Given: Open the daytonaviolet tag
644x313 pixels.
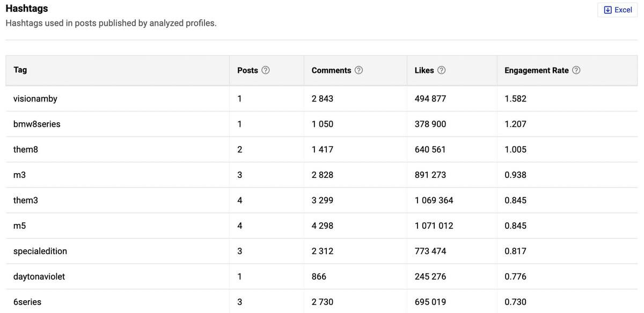Looking at the screenshot, I should click(39, 277).
